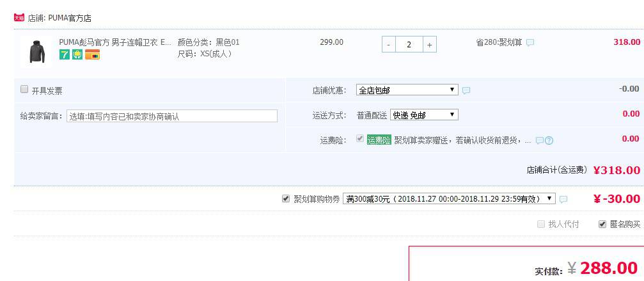Click the 尺码：XS(成人) size text
The height and width of the screenshot is (281, 644).
(x=205, y=54)
